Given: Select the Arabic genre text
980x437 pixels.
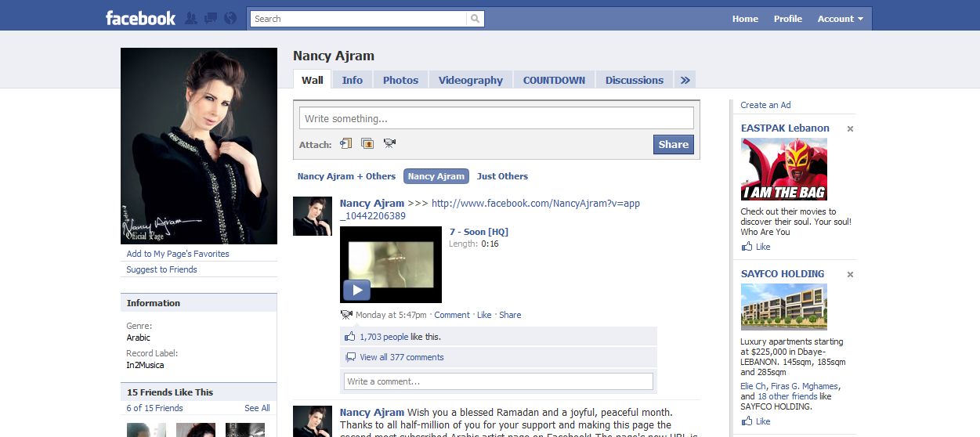Looking at the screenshot, I should [x=139, y=338].
